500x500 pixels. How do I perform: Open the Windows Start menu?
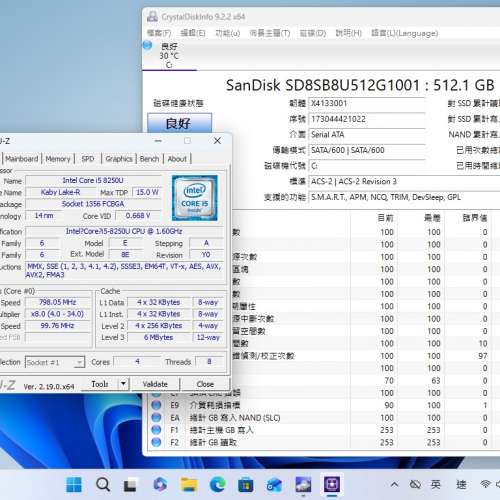tap(74, 484)
